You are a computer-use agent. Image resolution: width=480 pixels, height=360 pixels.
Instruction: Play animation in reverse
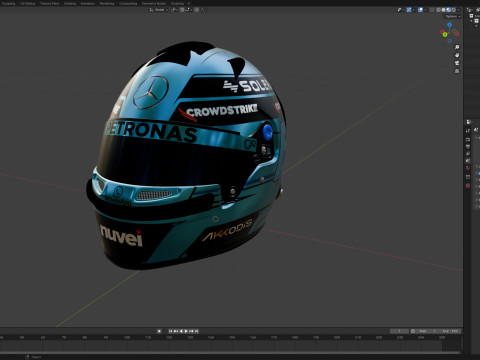pos(181,331)
